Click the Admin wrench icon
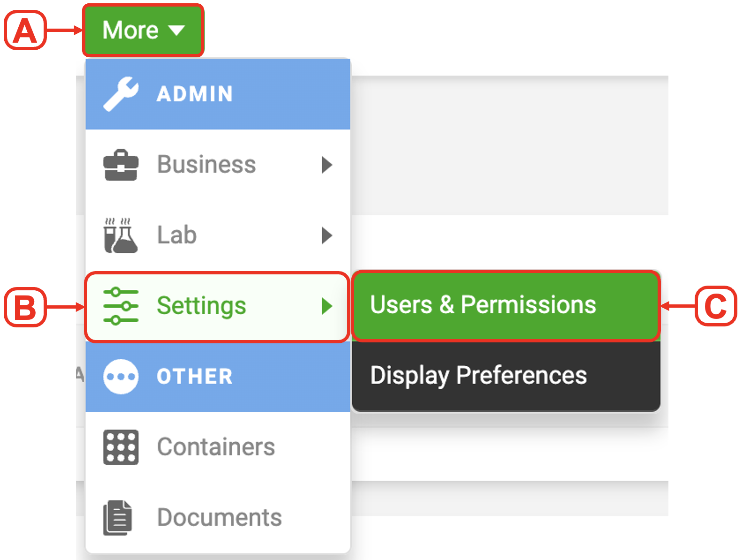Viewport: 743px width, 560px height. (121, 94)
